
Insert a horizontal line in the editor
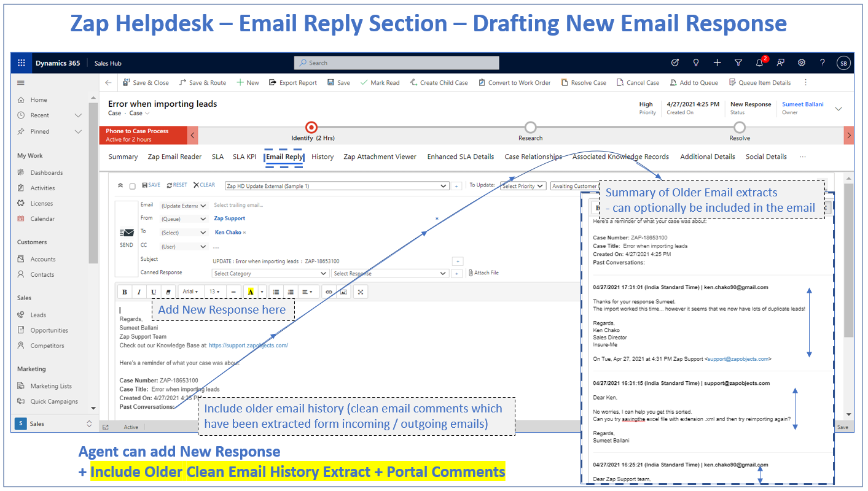[233, 292]
